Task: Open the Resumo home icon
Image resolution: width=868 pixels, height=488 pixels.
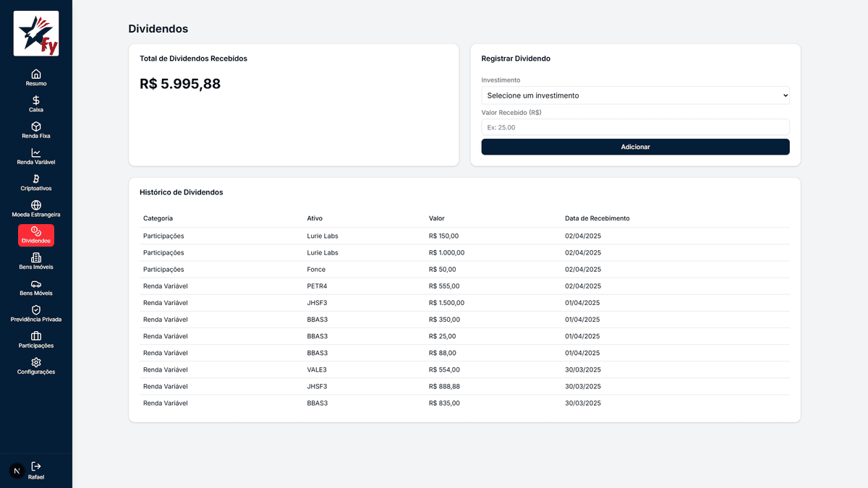Action: (36, 74)
